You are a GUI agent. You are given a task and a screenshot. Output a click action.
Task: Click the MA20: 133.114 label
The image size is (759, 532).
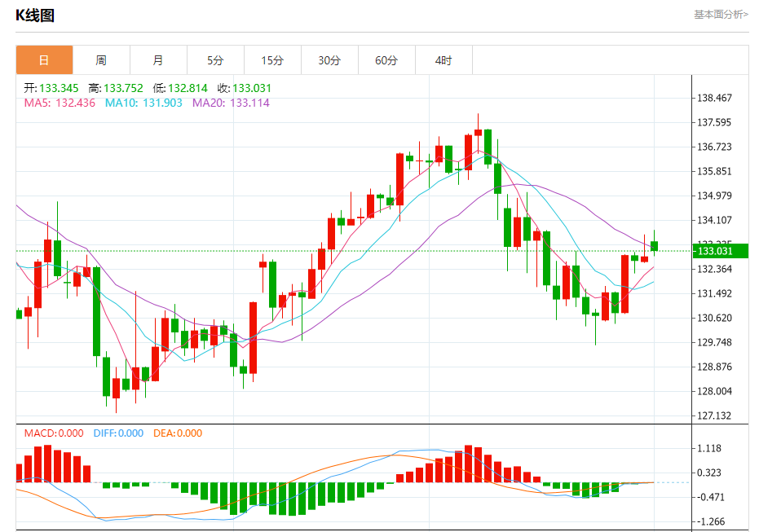[x=231, y=103]
